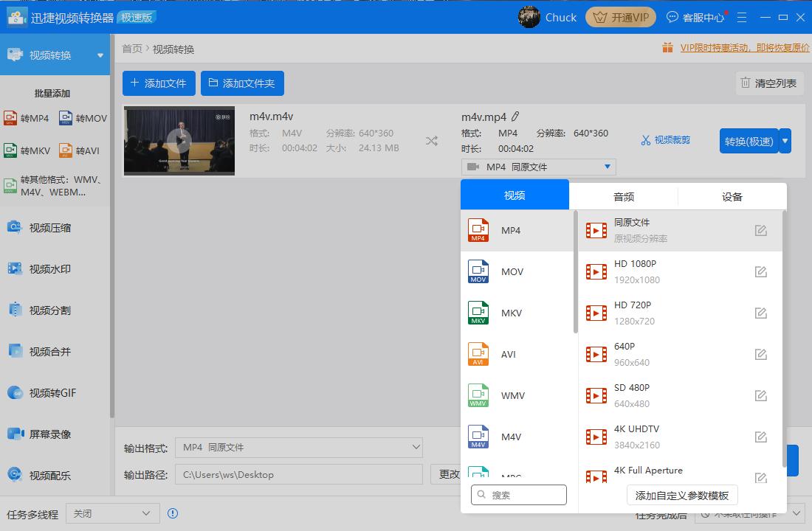Open 客服中心 customer service
The height and width of the screenshot is (531, 812).
pos(698,17)
